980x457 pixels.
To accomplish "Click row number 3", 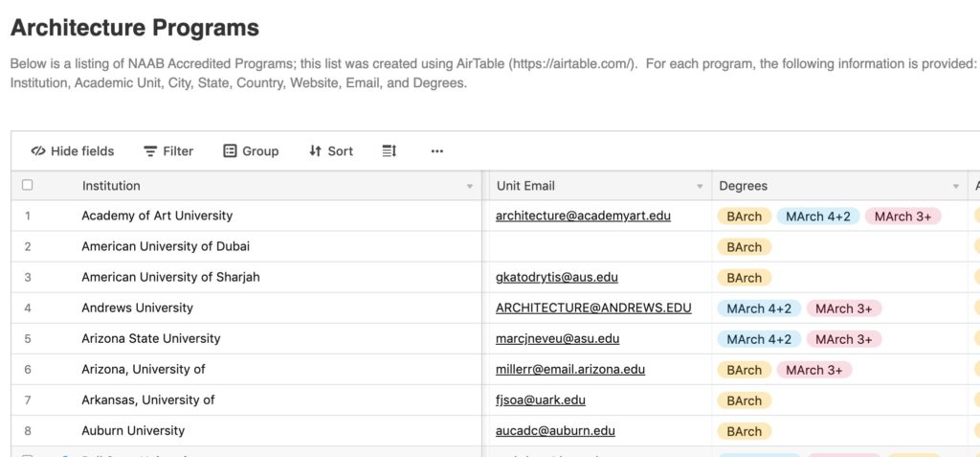I will pos(28,277).
